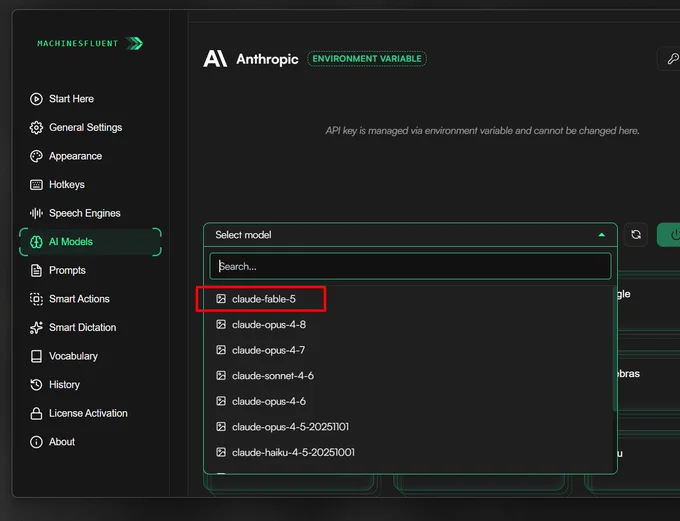Screen dimensions: 680x521
Task: Click the model list scrollbar
Action: [614, 347]
